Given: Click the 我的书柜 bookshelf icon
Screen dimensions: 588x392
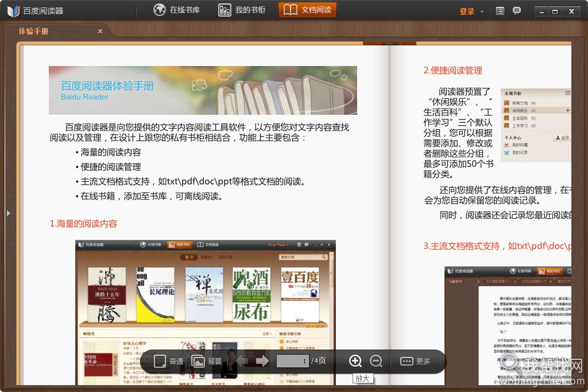Looking at the screenshot, I should 225,10.
